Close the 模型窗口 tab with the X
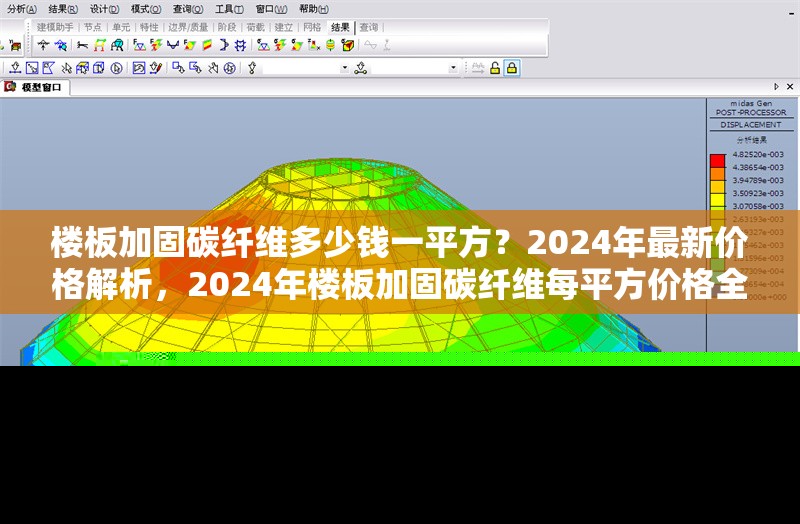This screenshot has width=800, height=524. pos(790,87)
